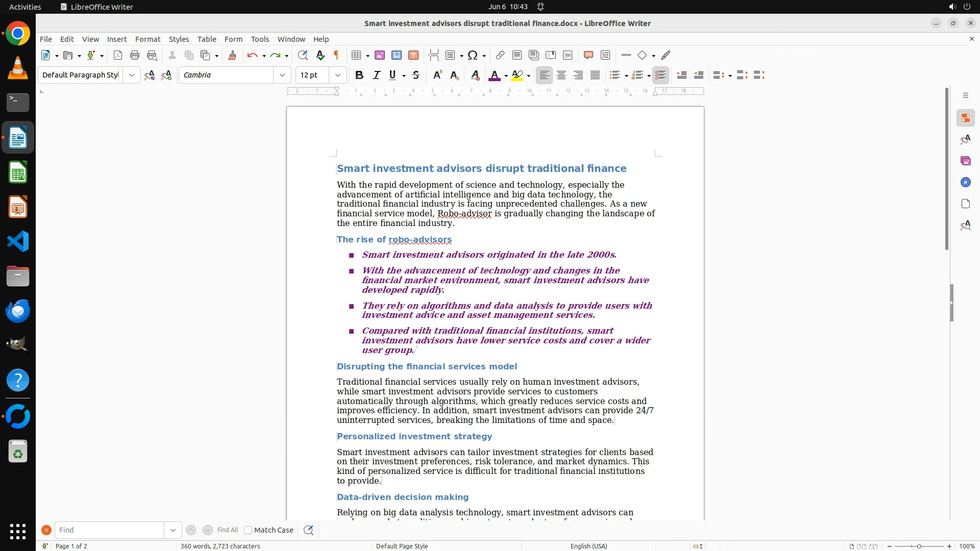Click the Clone Formatting paintbrush icon
Screen dimensions: 980x551
coord(232,55)
